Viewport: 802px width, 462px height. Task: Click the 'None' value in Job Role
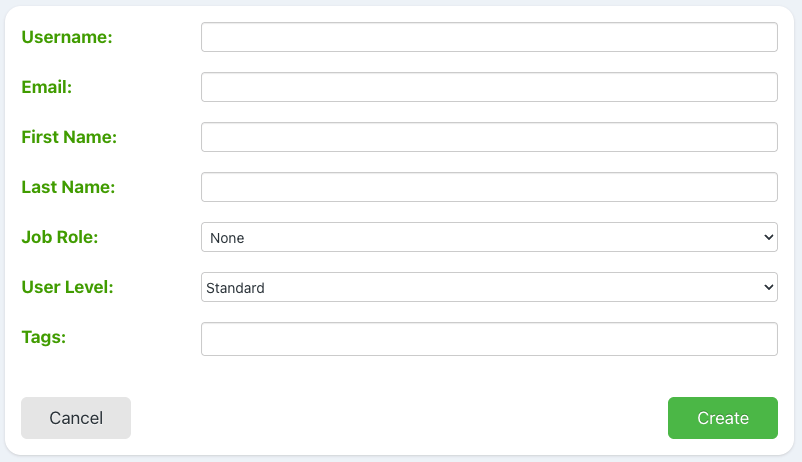pos(227,238)
